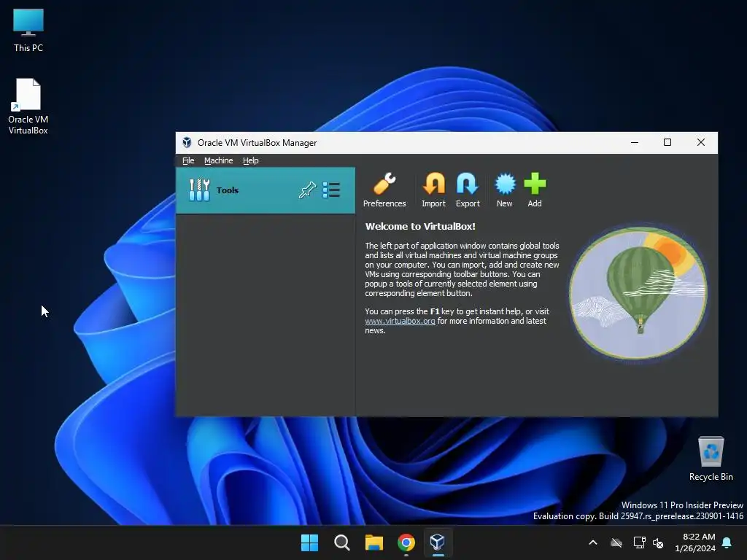Select the Recycle Bin desktop icon
747x560 pixels.
pos(711,459)
